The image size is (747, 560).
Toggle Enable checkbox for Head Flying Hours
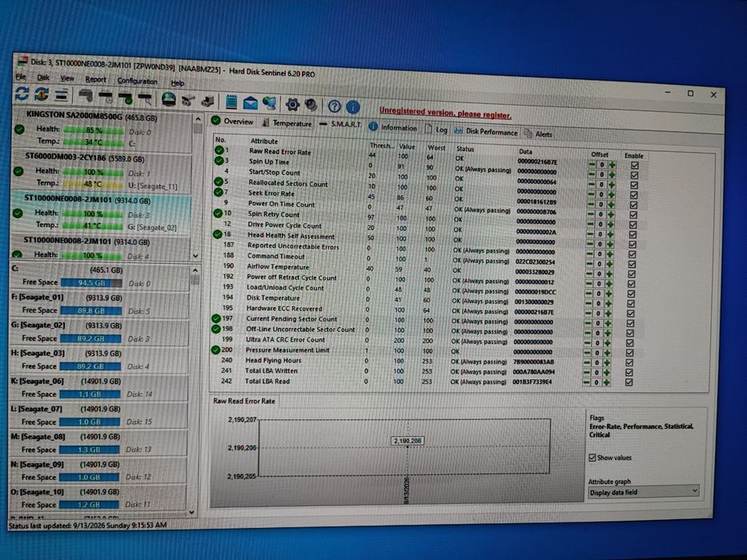pos(629,363)
